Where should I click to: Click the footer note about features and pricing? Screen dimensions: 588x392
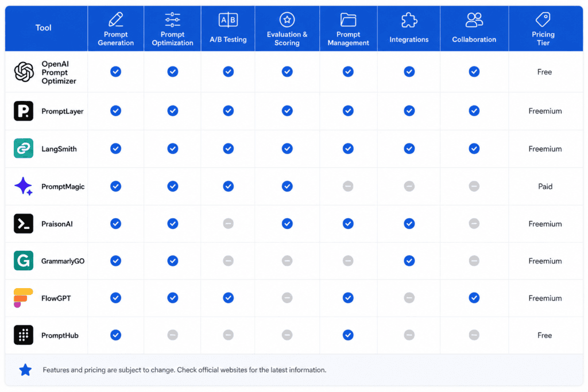tap(184, 370)
